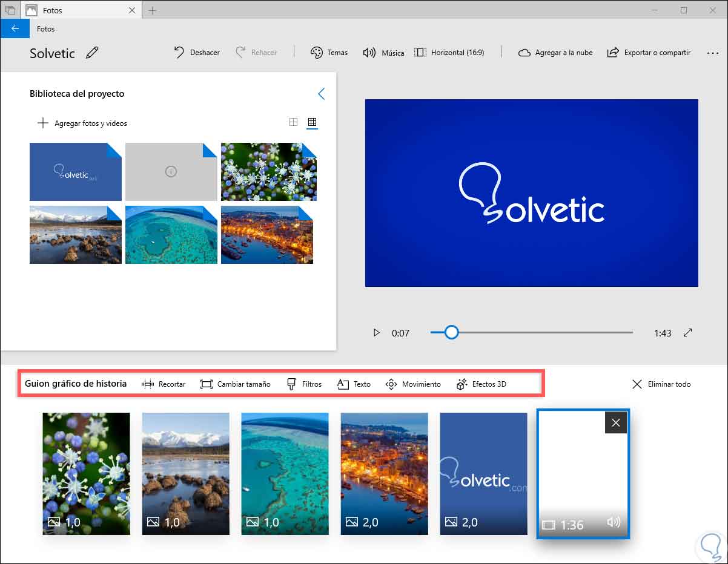Select the night harbor storyboard clip
Image resolution: width=728 pixels, height=564 pixels.
[385, 474]
